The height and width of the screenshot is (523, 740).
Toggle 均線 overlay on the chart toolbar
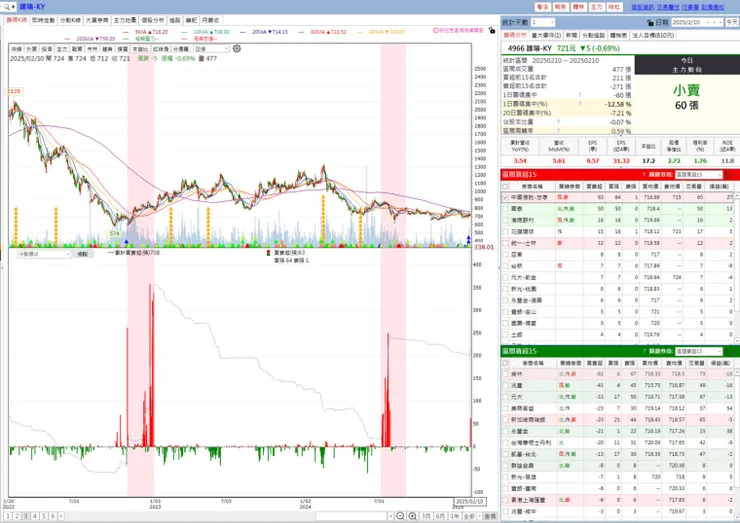click(17, 49)
